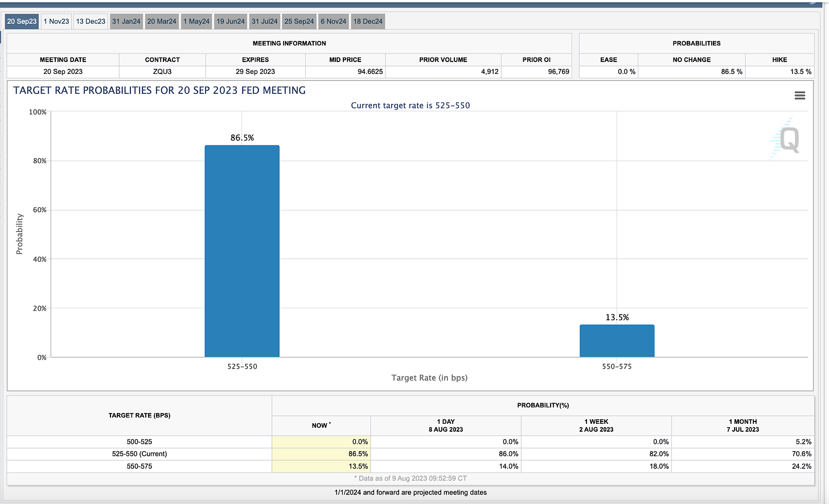The height and width of the screenshot is (504, 829).
Task: Switch to the 1 May24 meeting tab
Action: [196, 21]
